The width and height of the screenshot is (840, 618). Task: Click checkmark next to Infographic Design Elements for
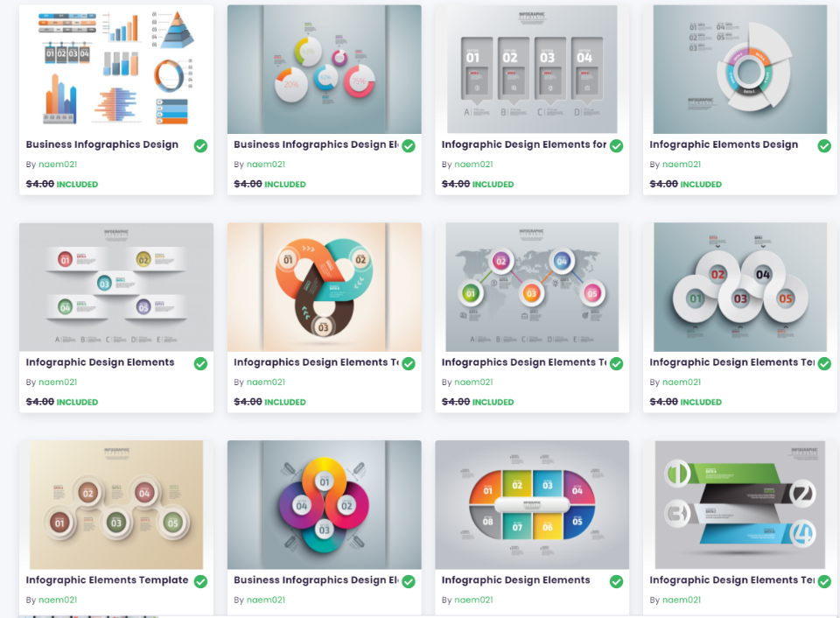[616, 146]
